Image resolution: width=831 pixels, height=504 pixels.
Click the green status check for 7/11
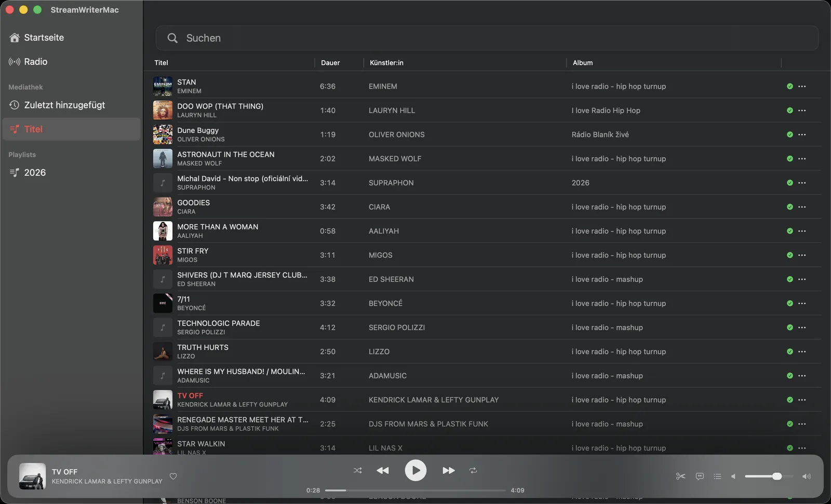789,303
